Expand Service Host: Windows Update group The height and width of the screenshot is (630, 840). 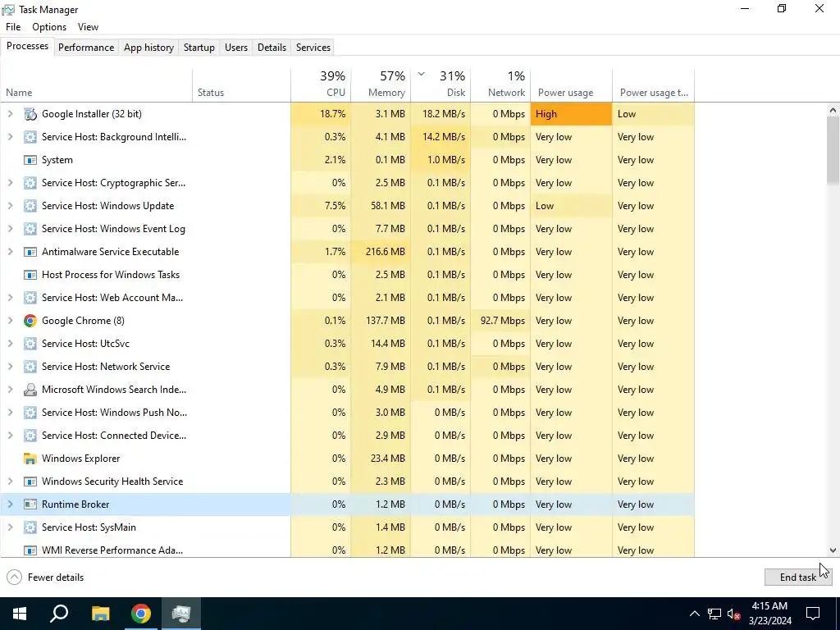click(x=10, y=206)
